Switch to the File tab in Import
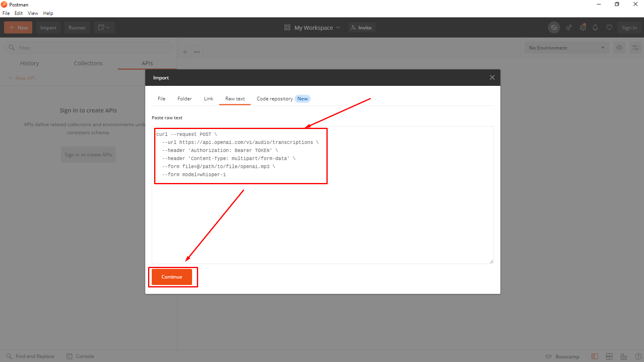The image size is (644, 362). (x=161, y=99)
